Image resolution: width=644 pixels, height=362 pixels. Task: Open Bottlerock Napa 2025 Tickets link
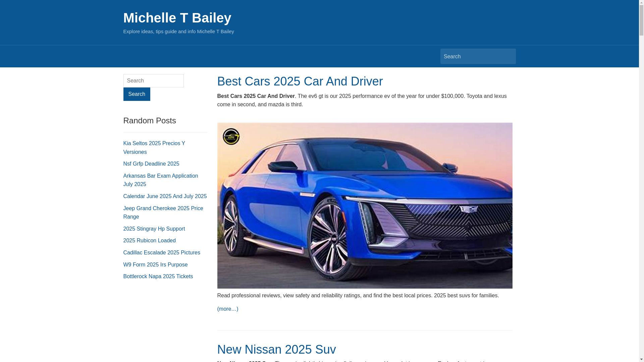click(x=158, y=277)
